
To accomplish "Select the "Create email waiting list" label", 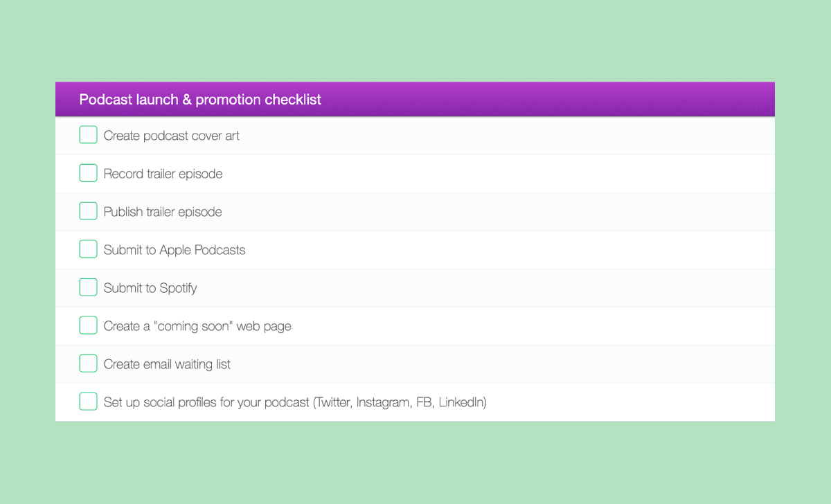I will (x=167, y=364).
